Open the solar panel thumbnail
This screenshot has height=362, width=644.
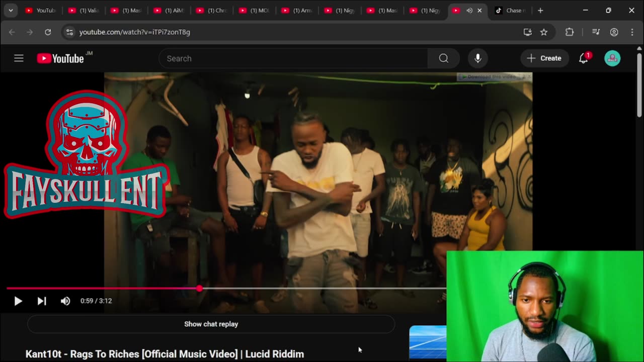point(428,342)
